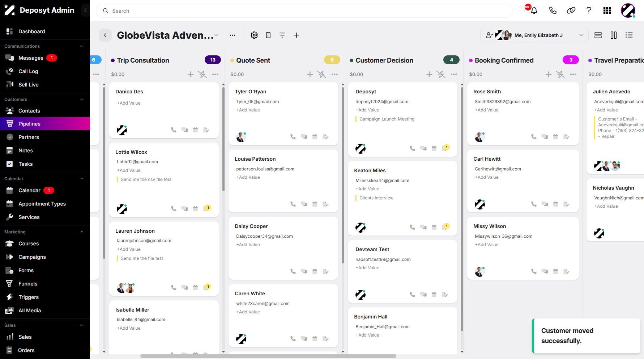Open the apps grid icon
The width and height of the screenshot is (644, 359).
tap(607, 10)
